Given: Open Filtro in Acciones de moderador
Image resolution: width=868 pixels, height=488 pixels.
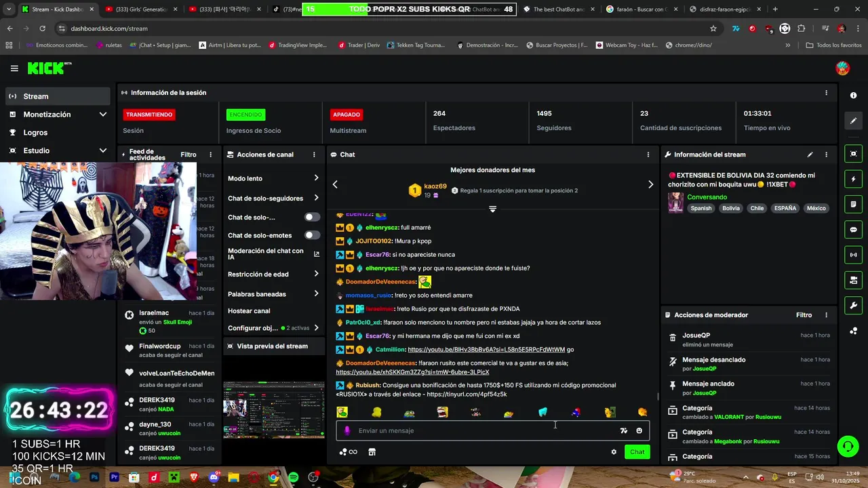Looking at the screenshot, I should point(804,315).
